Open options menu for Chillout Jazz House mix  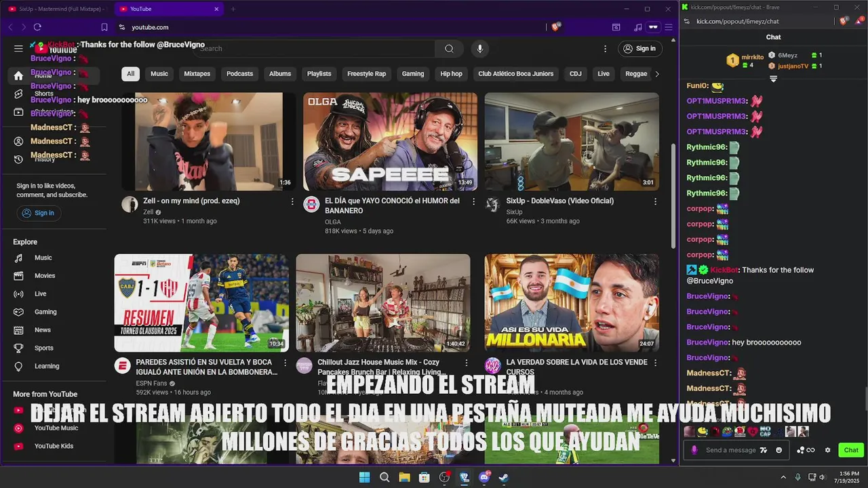click(x=467, y=363)
